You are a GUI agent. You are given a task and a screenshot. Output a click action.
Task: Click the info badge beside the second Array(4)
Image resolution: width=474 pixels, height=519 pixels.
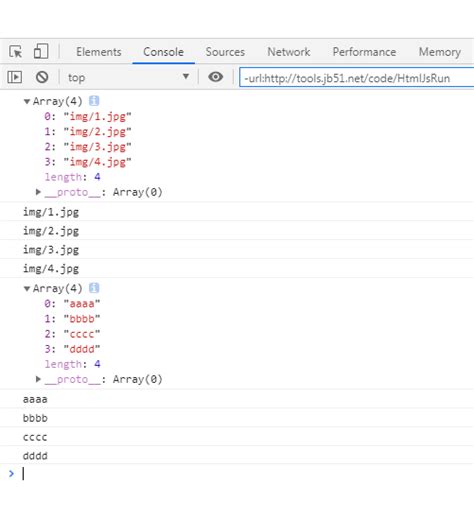click(x=94, y=288)
